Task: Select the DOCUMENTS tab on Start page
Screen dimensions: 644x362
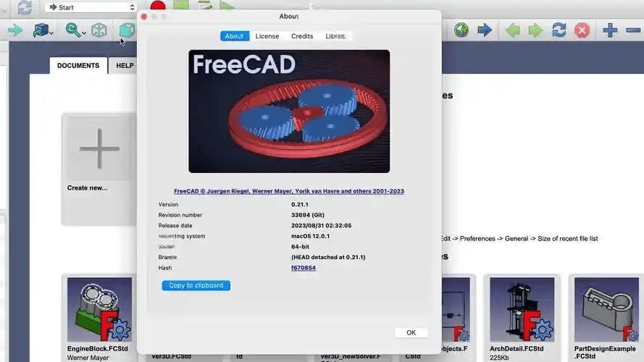Action: tap(78, 65)
